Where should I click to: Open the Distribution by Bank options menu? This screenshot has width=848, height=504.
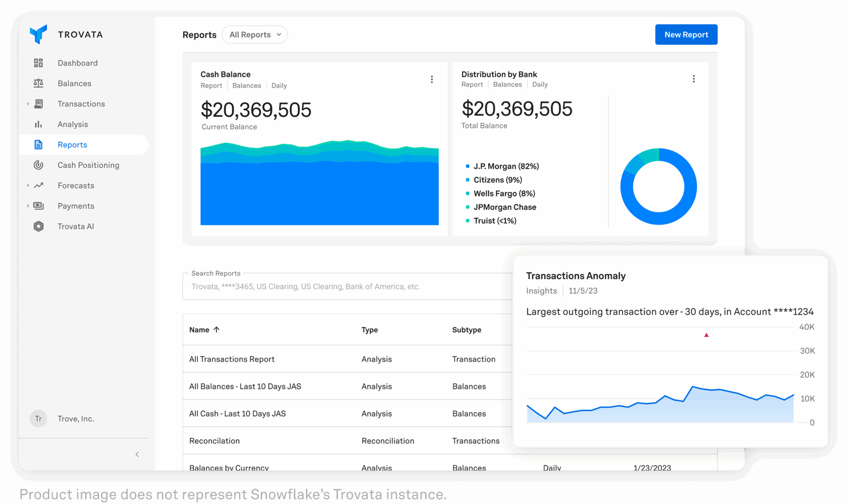click(694, 79)
